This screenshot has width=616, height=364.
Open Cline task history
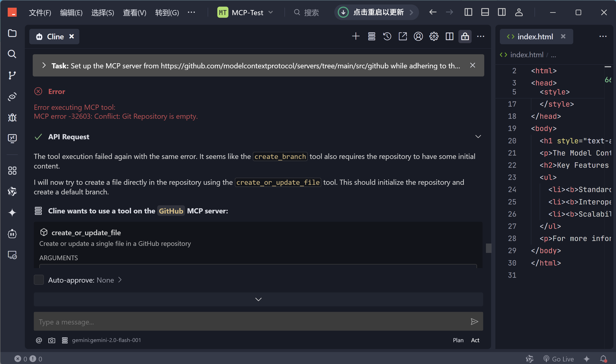pos(387,37)
